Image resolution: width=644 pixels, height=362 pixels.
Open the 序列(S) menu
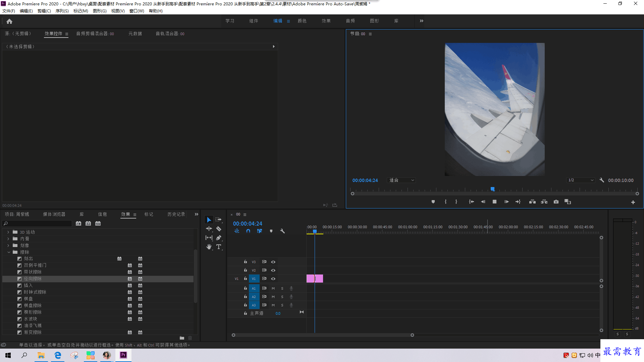pyautogui.click(x=62, y=11)
